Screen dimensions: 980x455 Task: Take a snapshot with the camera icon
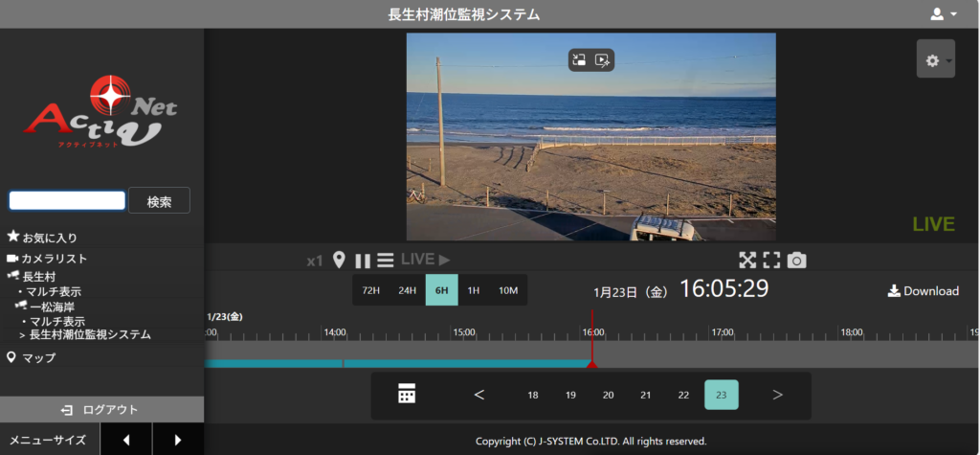796,260
